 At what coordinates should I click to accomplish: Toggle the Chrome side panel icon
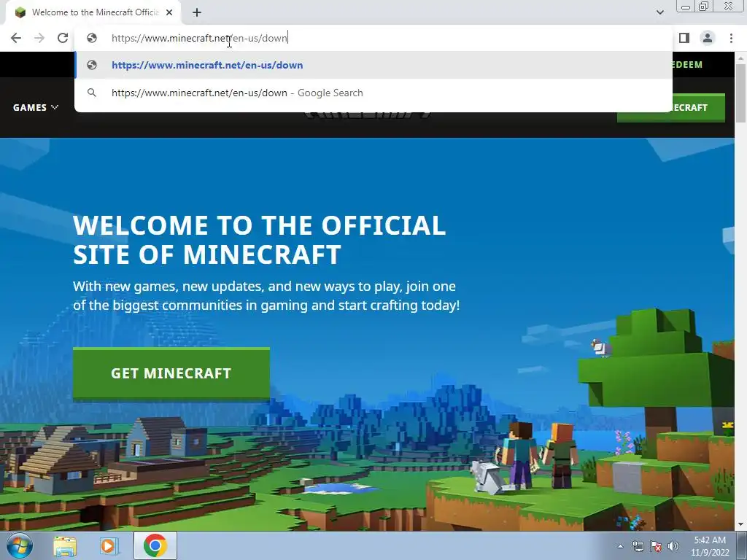684,38
